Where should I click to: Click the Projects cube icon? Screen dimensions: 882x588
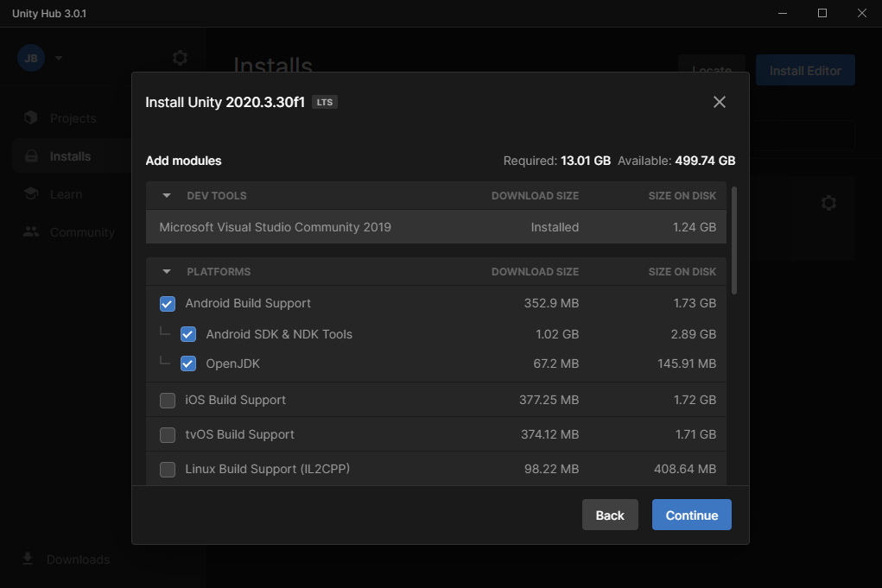coord(31,117)
